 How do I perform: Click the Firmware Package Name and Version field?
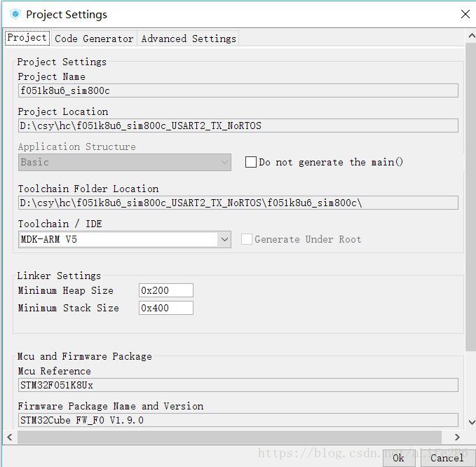[238, 420]
